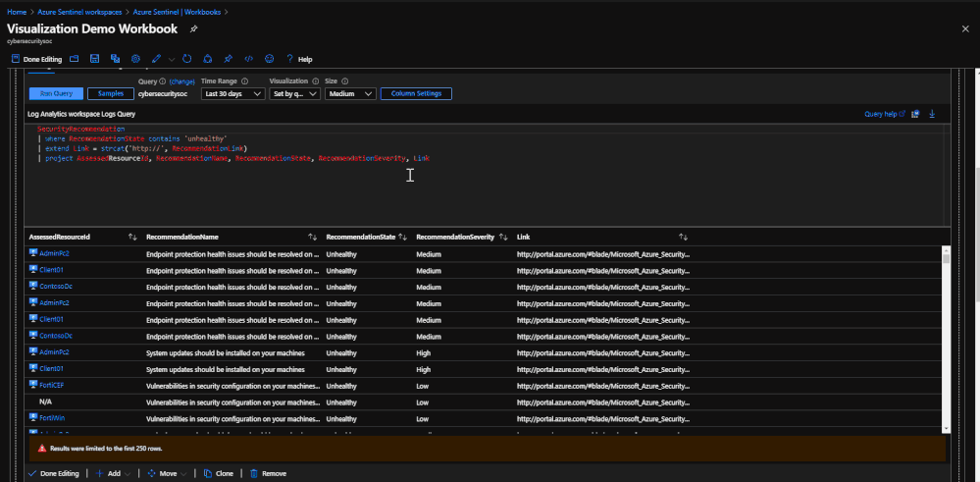The width and height of the screenshot is (980, 482).
Task: Click AssessedResourceId column header
Action: [60, 238]
